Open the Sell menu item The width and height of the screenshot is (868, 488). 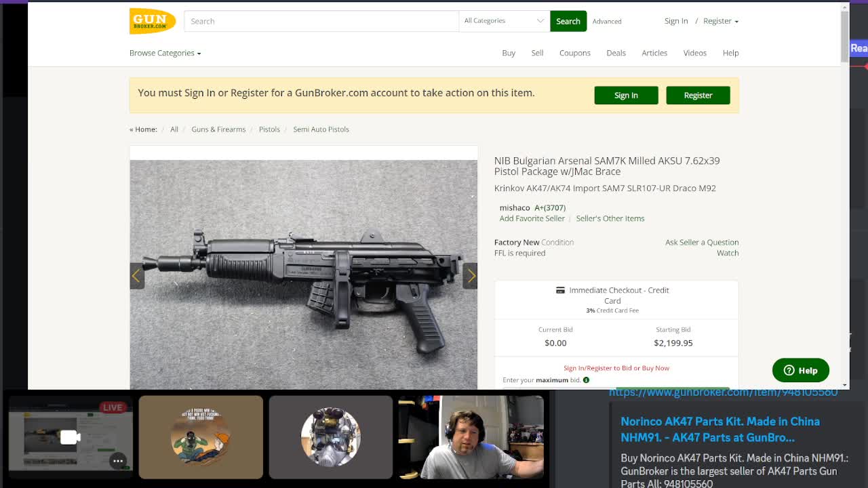pyautogui.click(x=537, y=53)
